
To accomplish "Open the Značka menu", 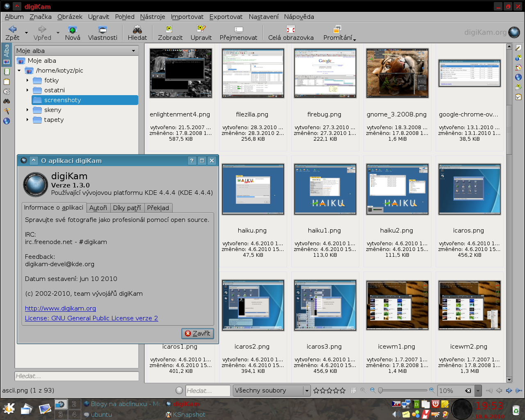I will [41, 17].
